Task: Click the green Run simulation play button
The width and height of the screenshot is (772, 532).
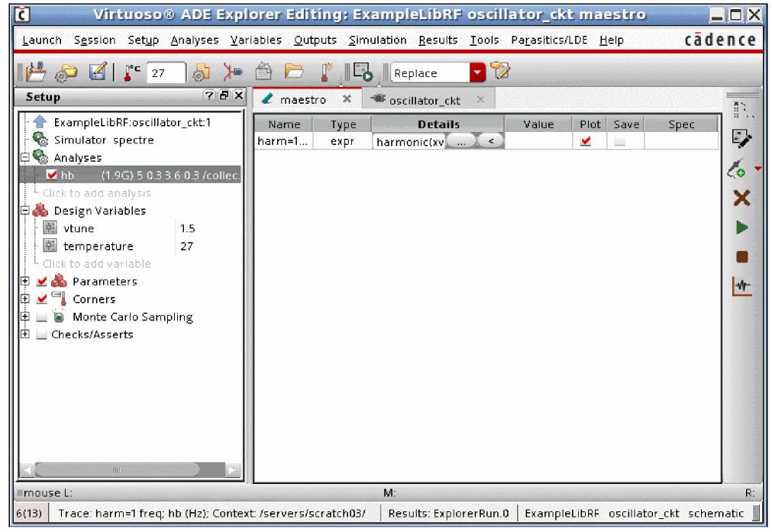Action: click(x=742, y=227)
